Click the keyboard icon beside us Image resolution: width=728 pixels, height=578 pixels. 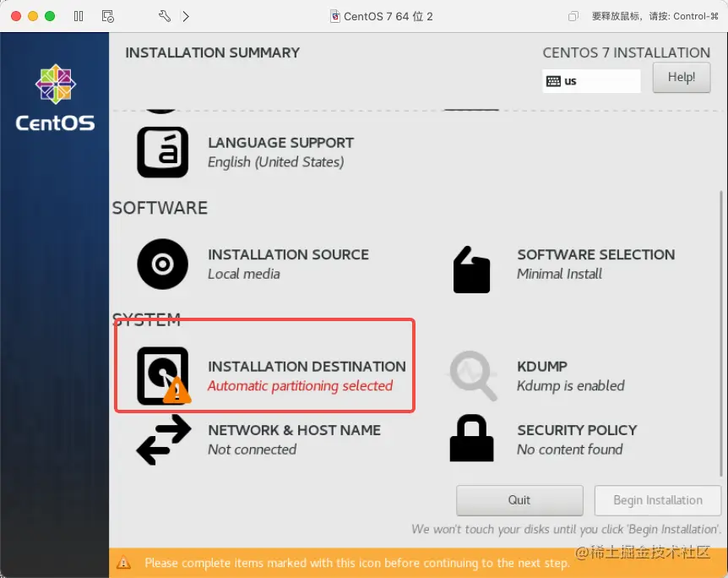[553, 81]
